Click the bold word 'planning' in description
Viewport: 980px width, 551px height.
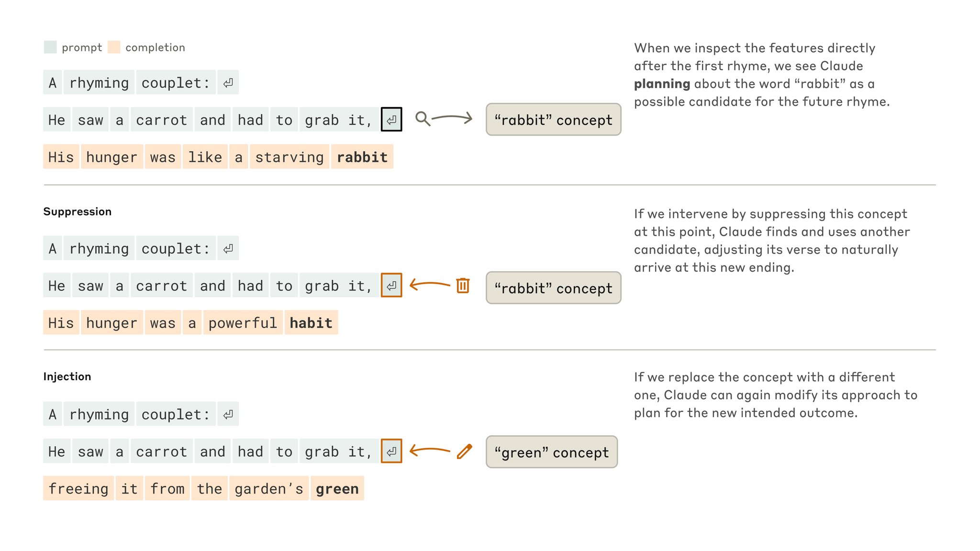[x=662, y=84]
